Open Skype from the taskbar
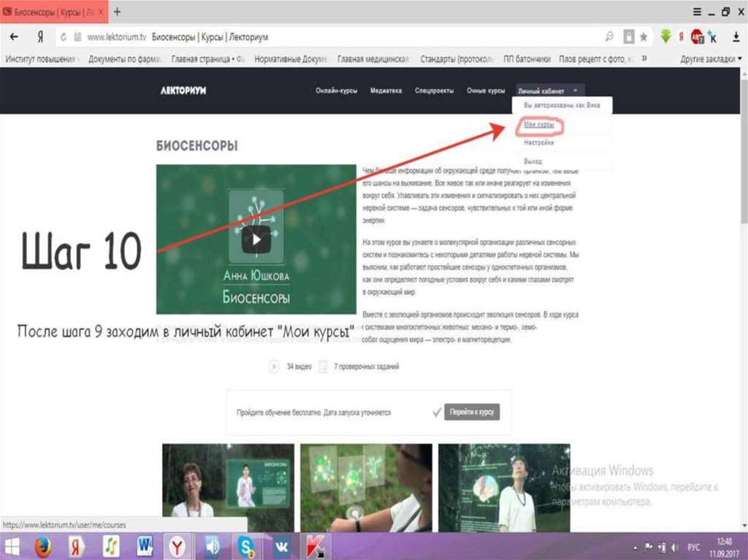This screenshot has width=748, height=560. click(246, 547)
